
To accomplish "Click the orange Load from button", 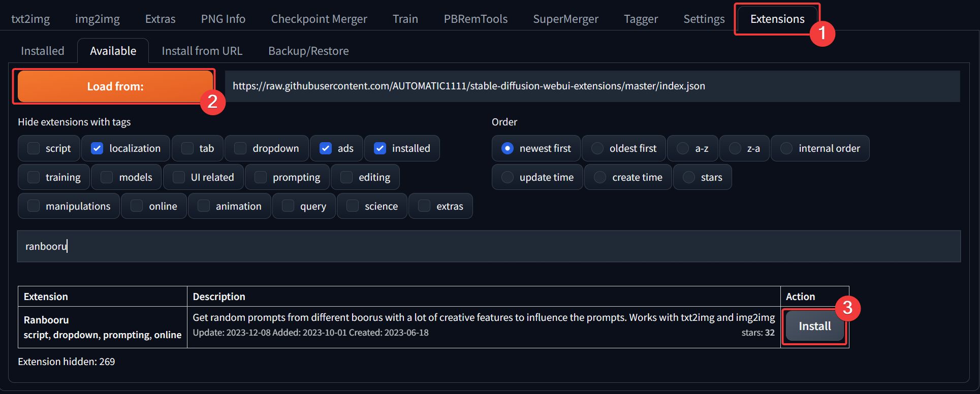I will [x=115, y=86].
